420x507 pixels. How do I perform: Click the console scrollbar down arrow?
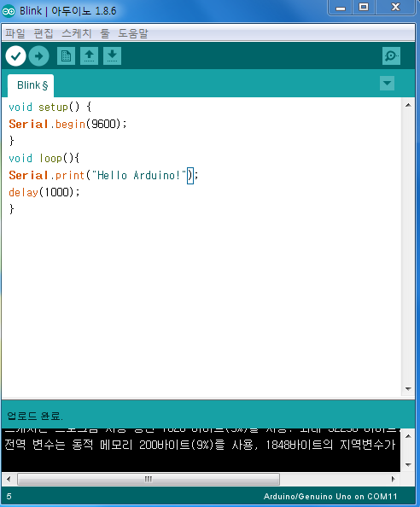[408, 465]
